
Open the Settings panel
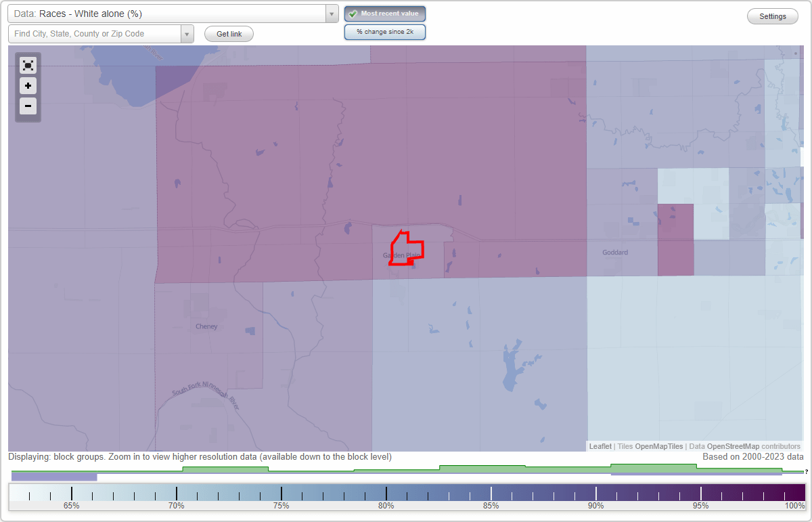pos(772,16)
